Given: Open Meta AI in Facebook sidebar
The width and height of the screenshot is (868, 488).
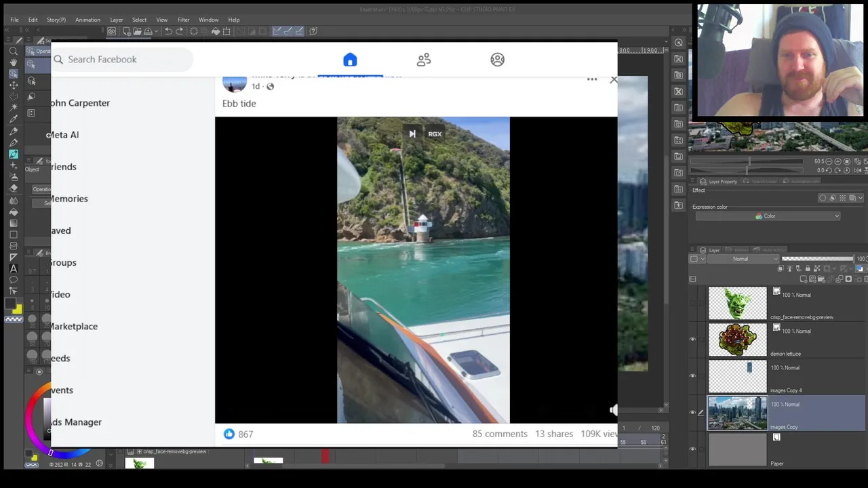Looking at the screenshot, I should click(66, 135).
